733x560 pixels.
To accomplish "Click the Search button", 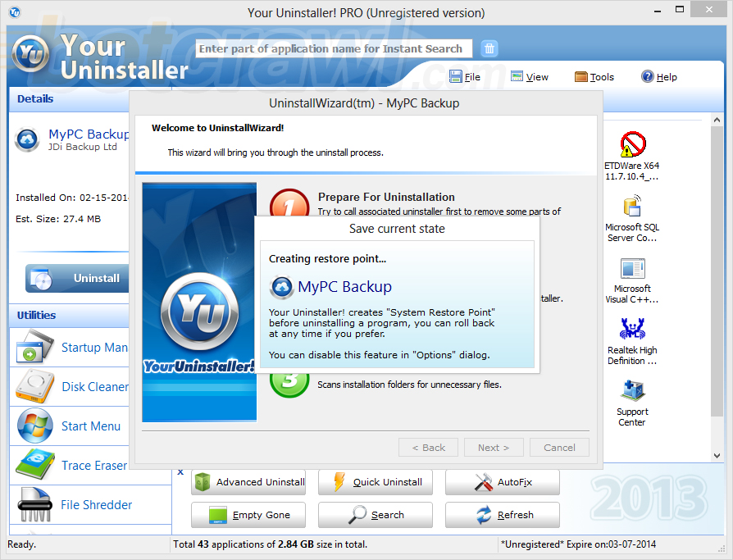I will click(376, 515).
